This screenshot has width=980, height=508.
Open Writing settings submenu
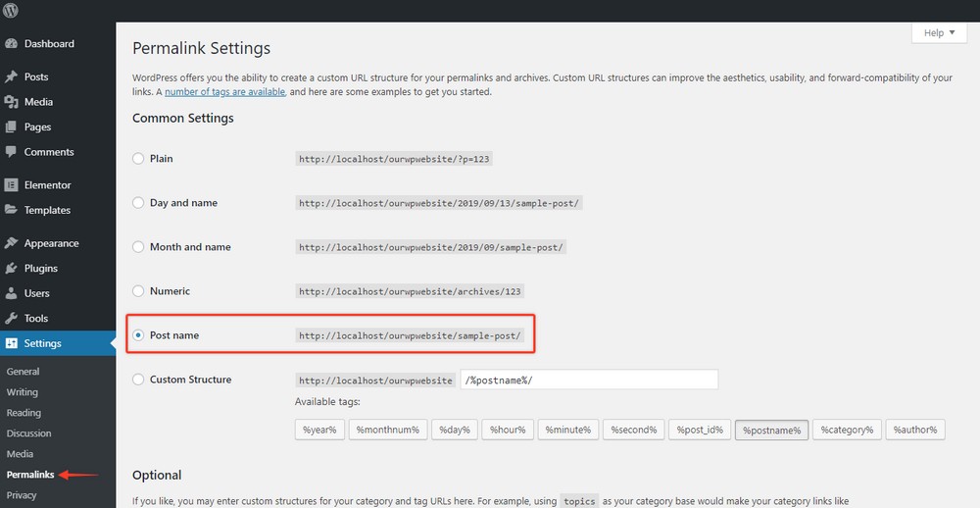point(23,392)
